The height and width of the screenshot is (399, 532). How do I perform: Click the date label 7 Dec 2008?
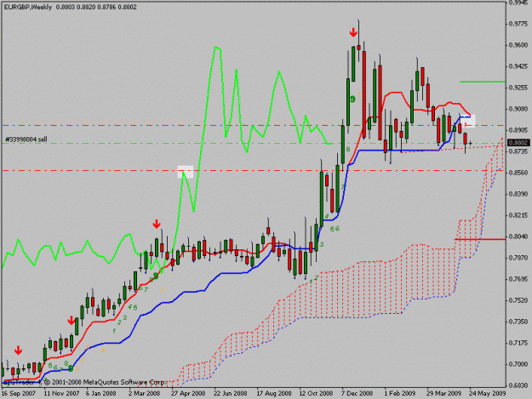(x=357, y=394)
